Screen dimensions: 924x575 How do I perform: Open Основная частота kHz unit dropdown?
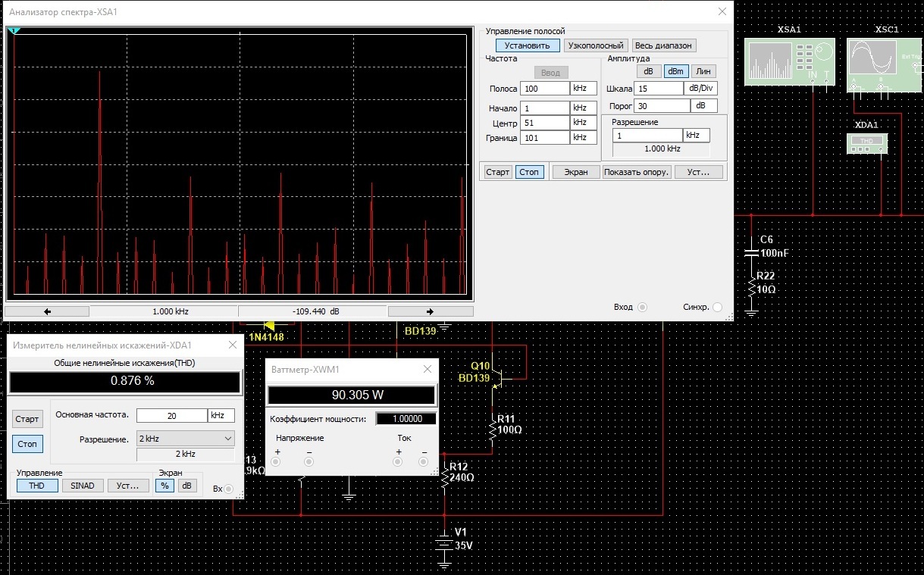pyautogui.click(x=221, y=416)
